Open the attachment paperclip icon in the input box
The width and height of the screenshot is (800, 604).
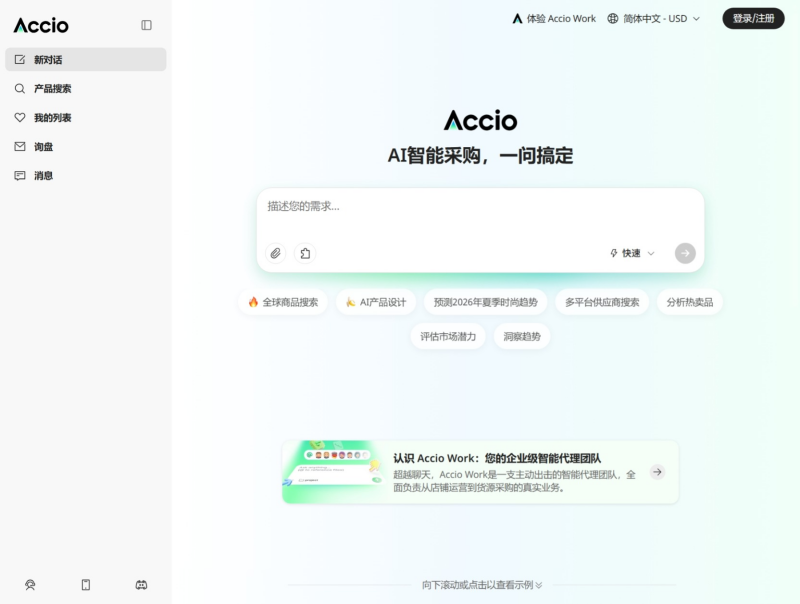(x=274, y=253)
